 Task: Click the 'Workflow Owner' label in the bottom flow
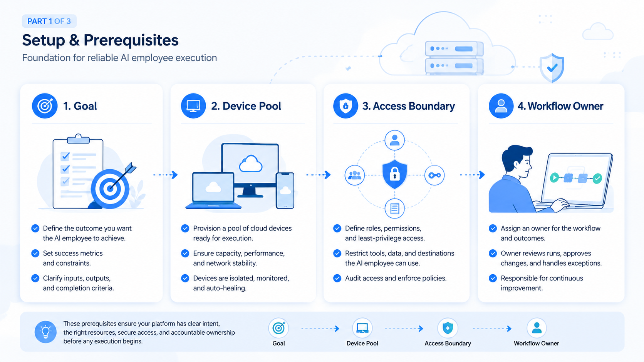[x=537, y=343]
